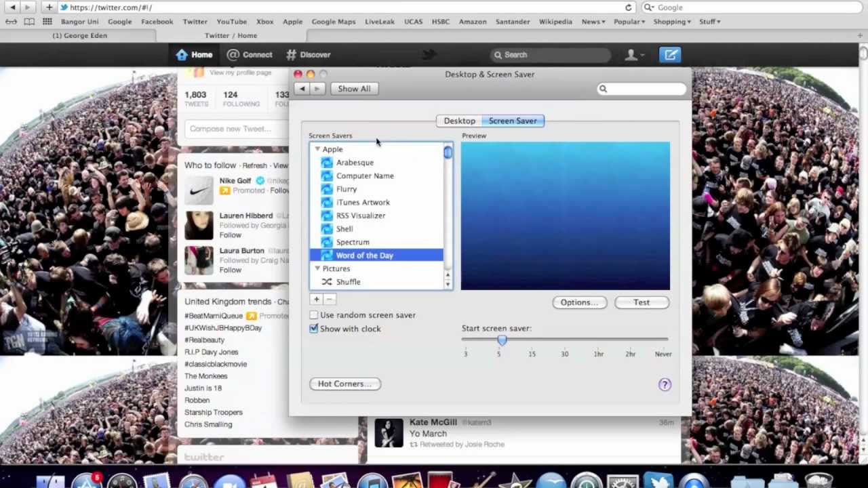Open a new Safari tab with plus
The width and height of the screenshot is (868, 488).
(x=862, y=35)
